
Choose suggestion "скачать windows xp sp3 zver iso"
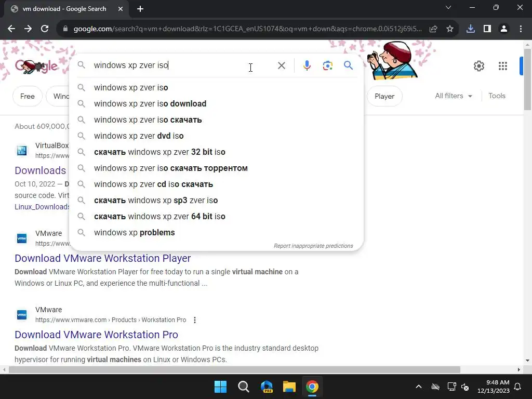point(216,201)
